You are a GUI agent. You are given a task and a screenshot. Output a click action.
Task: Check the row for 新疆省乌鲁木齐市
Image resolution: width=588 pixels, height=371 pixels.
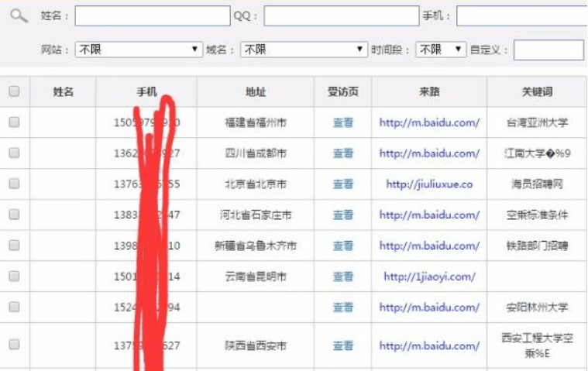14,246
